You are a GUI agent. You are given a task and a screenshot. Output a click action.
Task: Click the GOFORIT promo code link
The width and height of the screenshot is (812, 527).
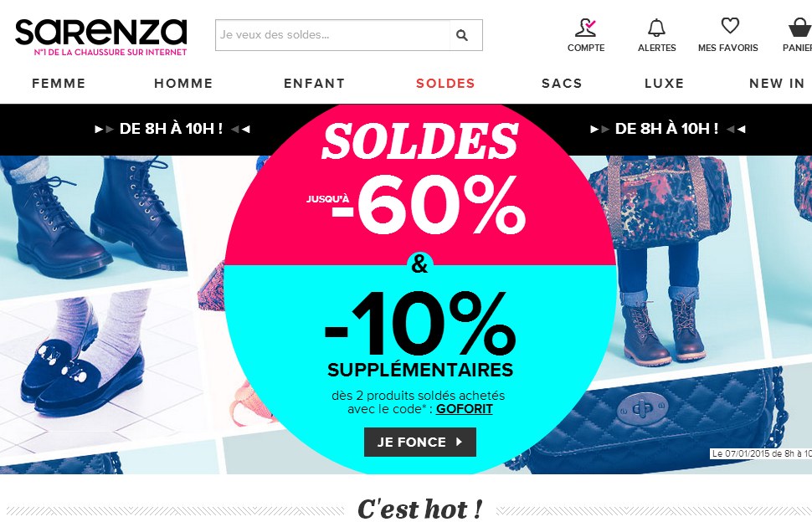464,409
